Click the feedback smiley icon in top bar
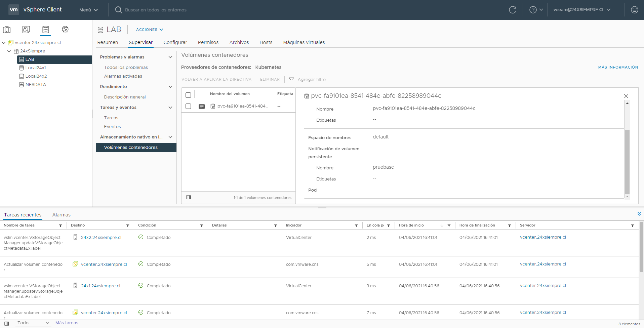 634,10
